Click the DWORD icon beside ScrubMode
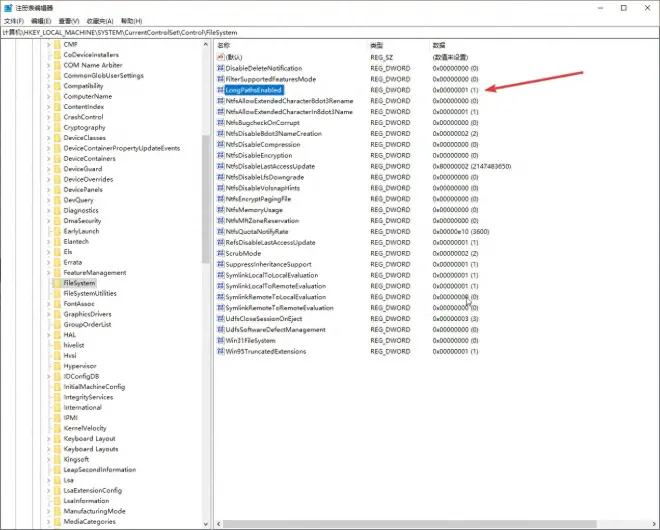Viewport: 660px width, 530px height. [221, 253]
